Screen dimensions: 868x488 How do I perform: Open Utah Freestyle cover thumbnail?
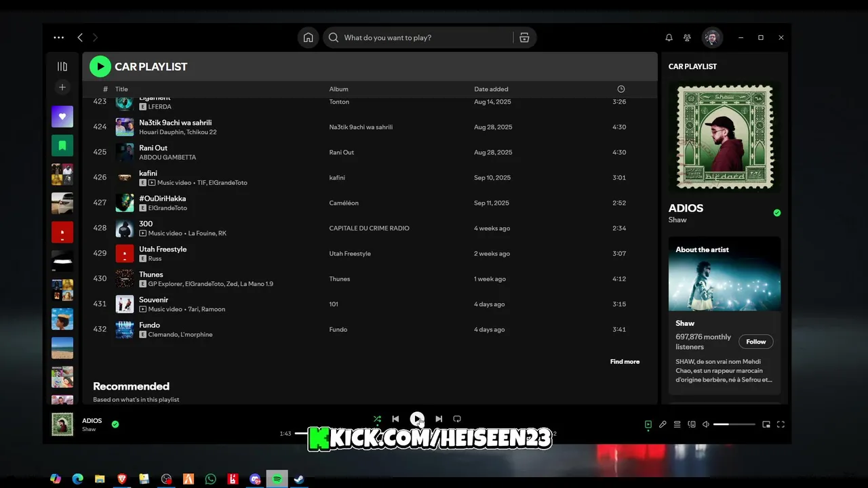click(125, 253)
